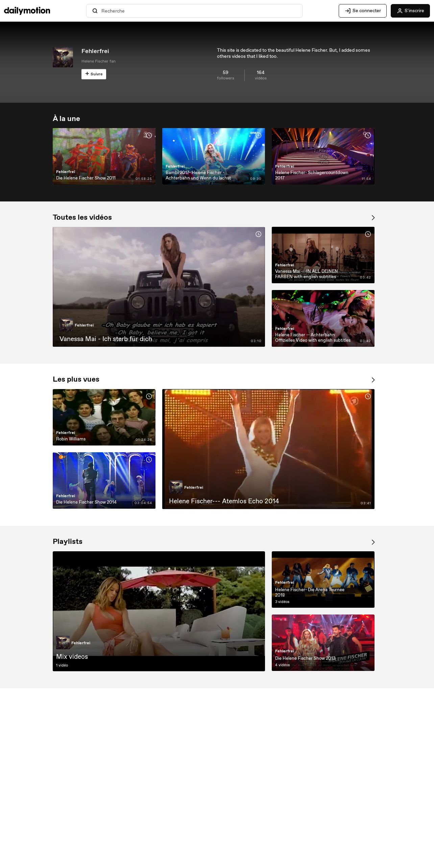Click the S'inscrire button
The image size is (434, 868).
410,11
